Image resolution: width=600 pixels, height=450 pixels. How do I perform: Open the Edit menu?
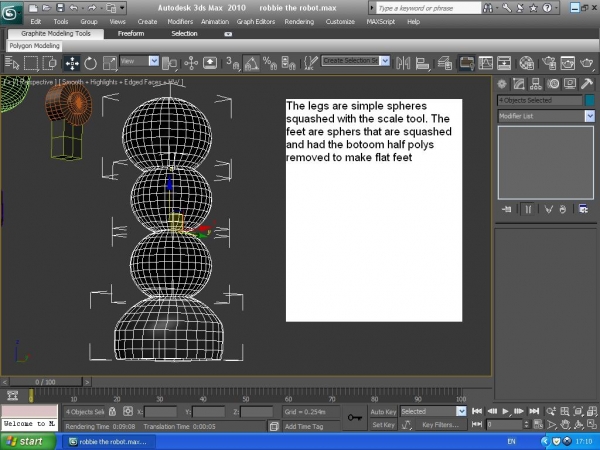(x=36, y=22)
